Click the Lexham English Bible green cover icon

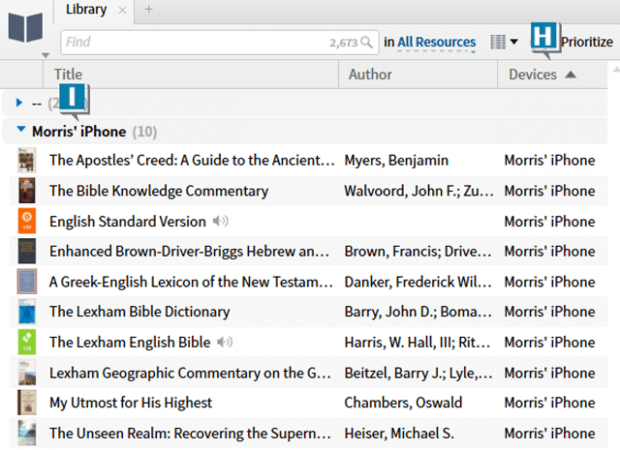pos(27,342)
